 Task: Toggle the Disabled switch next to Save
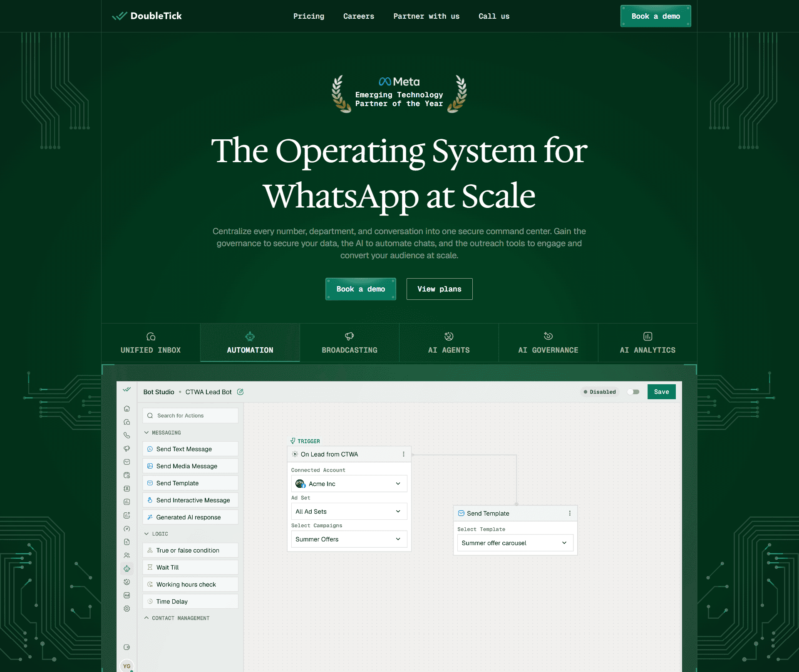(633, 392)
